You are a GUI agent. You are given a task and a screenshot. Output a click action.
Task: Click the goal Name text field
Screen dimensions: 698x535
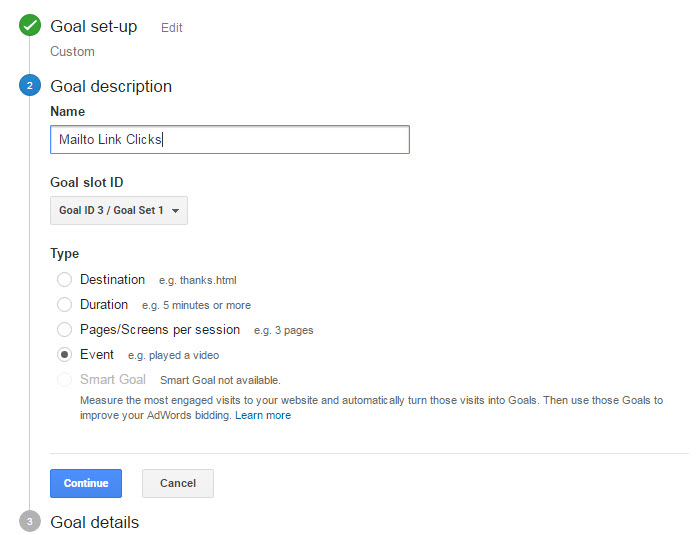229,140
